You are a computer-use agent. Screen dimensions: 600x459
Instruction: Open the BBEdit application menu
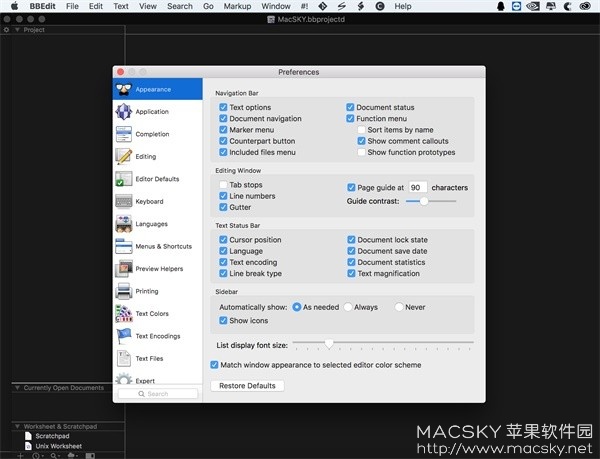42,6
